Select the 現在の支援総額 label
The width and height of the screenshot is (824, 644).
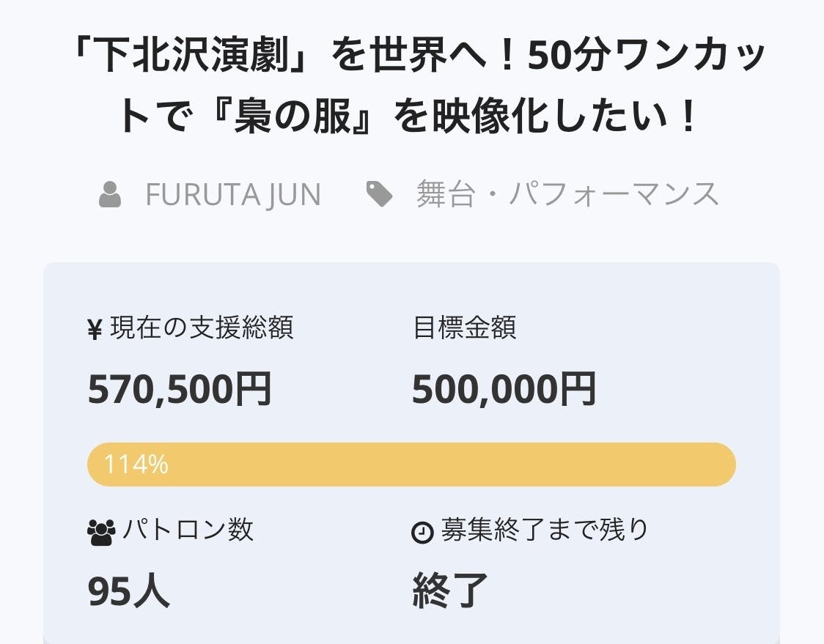(202, 328)
